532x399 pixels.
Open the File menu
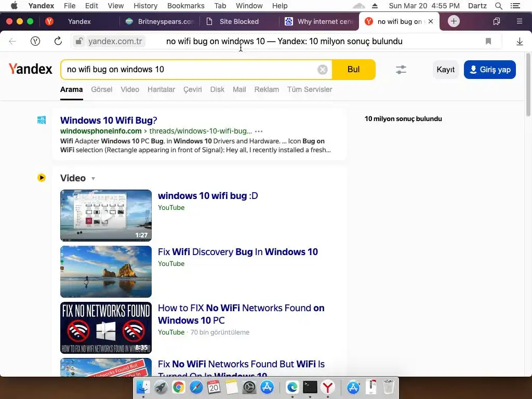70,6
